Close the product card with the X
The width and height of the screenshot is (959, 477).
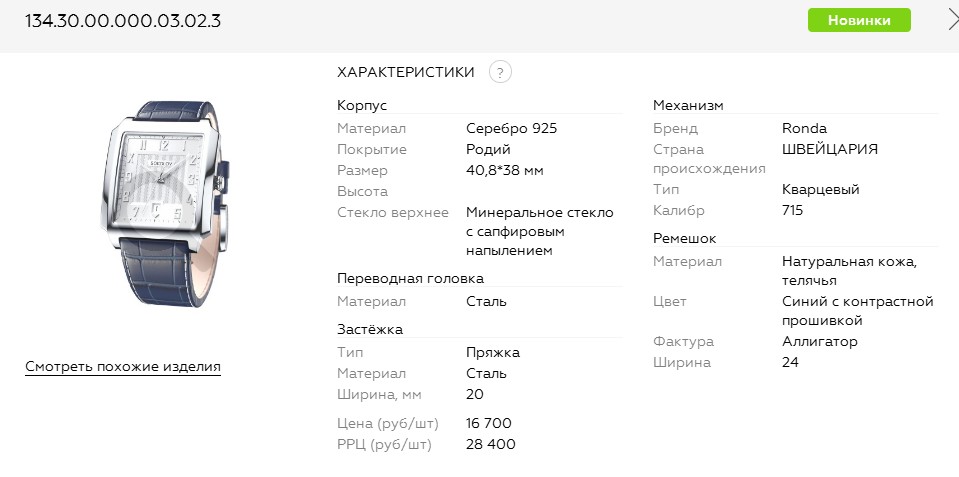[952, 19]
